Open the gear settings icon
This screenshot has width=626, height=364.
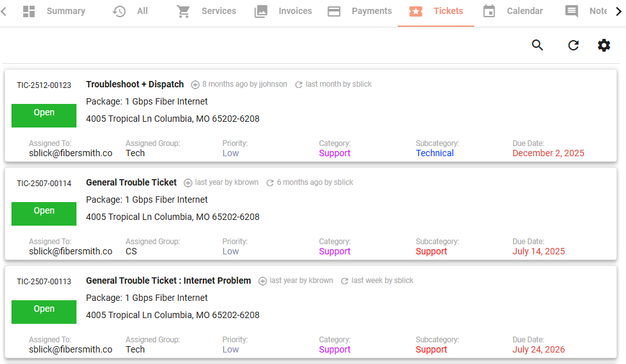coord(604,45)
